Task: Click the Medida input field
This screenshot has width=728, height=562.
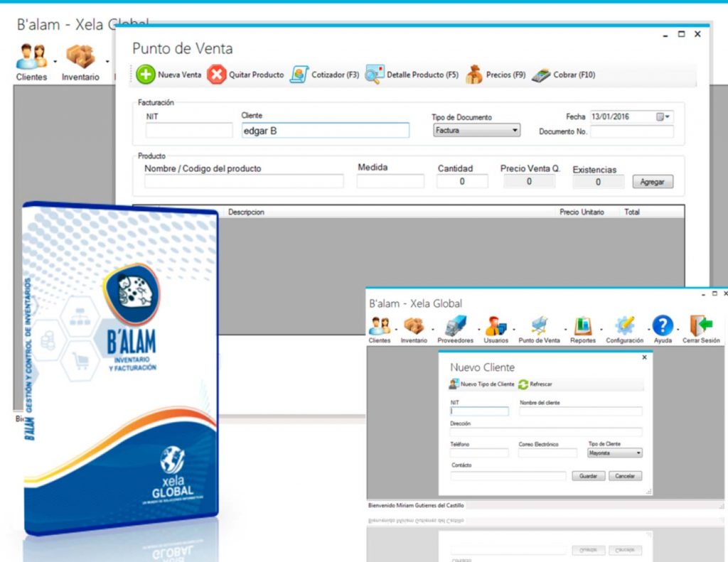Action: point(390,181)
